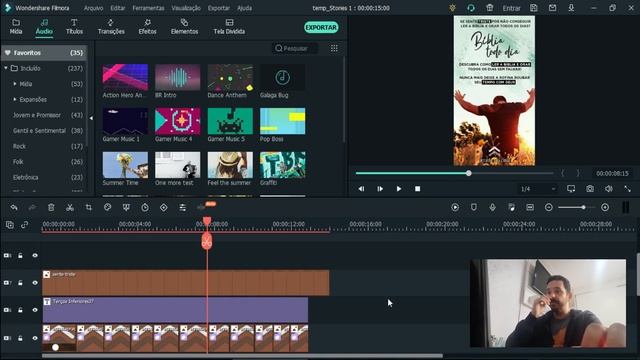Viewport: 640px width, 360px height.
Task: Toggle visibility of the bottom video track
Action: tap(35, 338)
